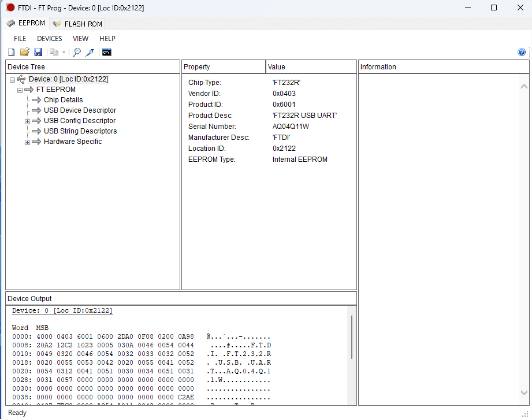The image size is (532, 419).
Task: Click hex row 0000: in Device Output
Action: click(x=141, y=336)
